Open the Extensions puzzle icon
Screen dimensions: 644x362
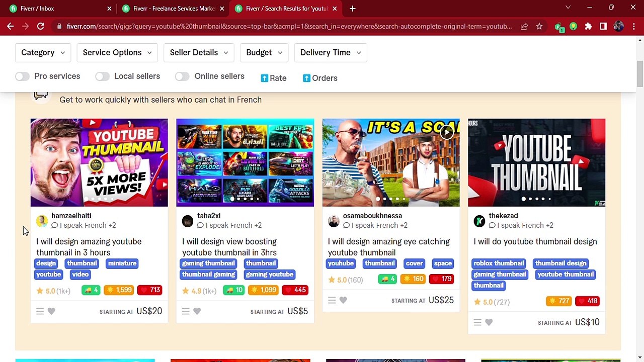click(588, 26)
